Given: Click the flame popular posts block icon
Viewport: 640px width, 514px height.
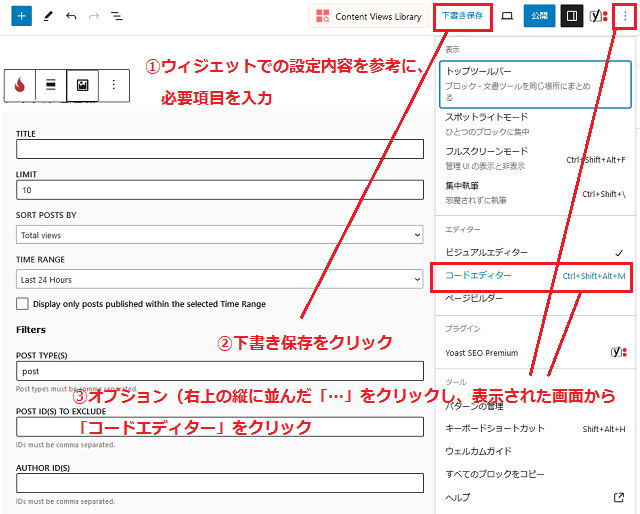Looking at the screenshot, I should (20, 85).
